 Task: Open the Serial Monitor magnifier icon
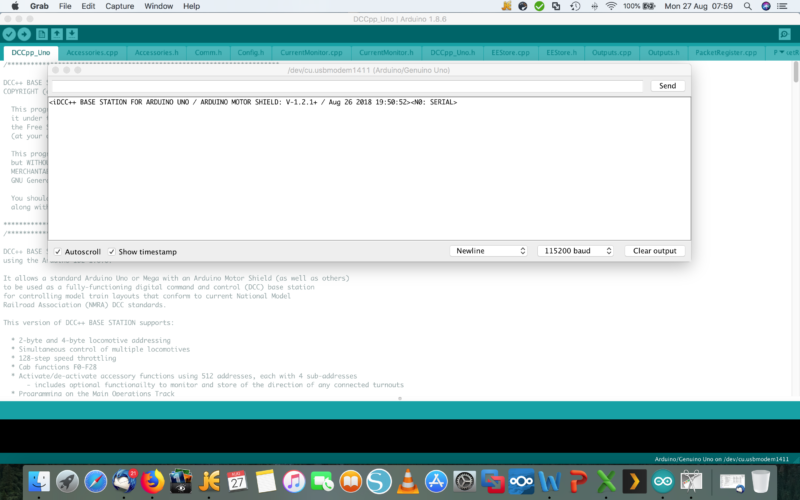(785, 34)
